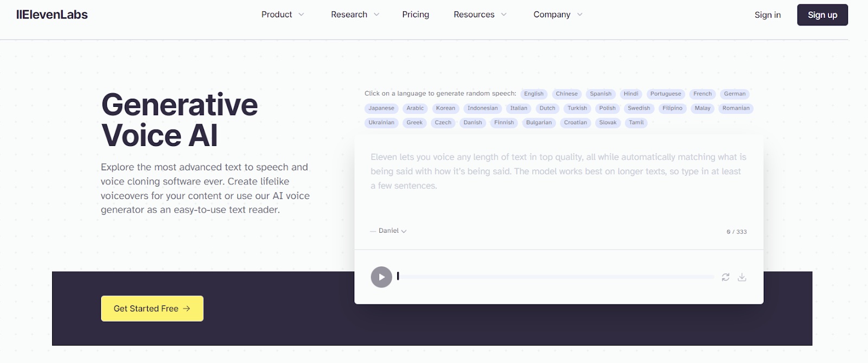Screen dimensions: 868x363
Task: Pick the German language chip
Action: point(735,94)
